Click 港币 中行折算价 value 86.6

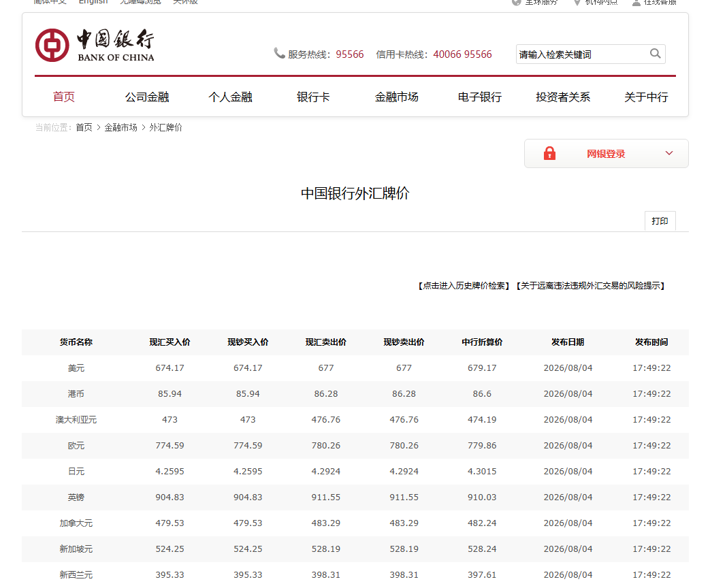482,394
